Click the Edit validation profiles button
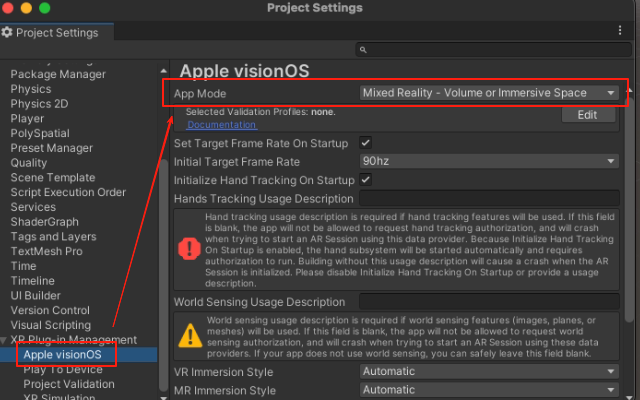The width and height of the screenshot is (640, 400). 588,115
